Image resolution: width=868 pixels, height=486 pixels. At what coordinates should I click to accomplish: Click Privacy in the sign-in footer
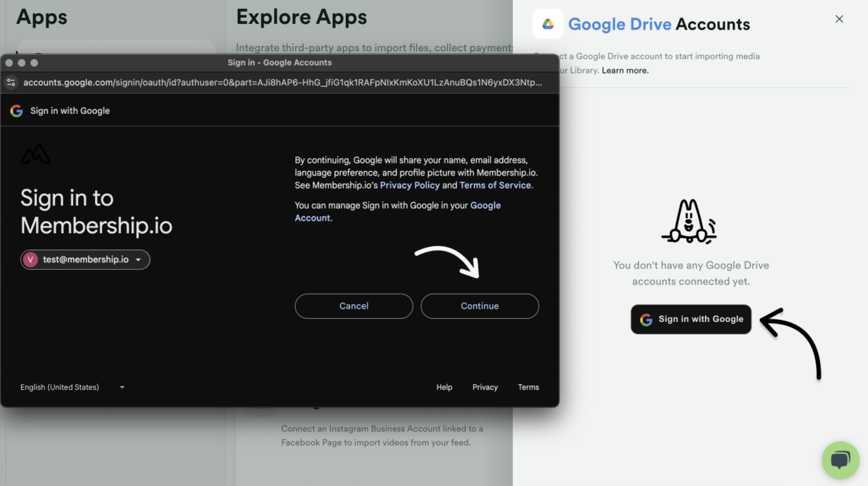coord(485,387)
